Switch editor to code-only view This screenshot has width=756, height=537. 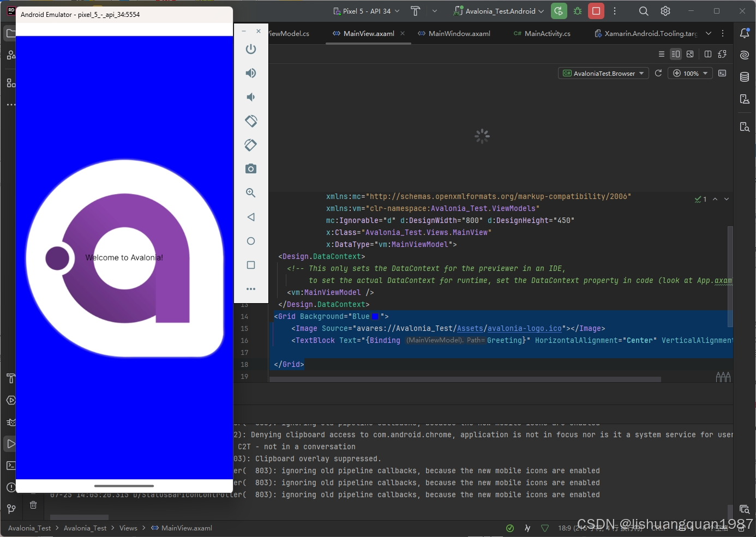click(x=662, y=54)
